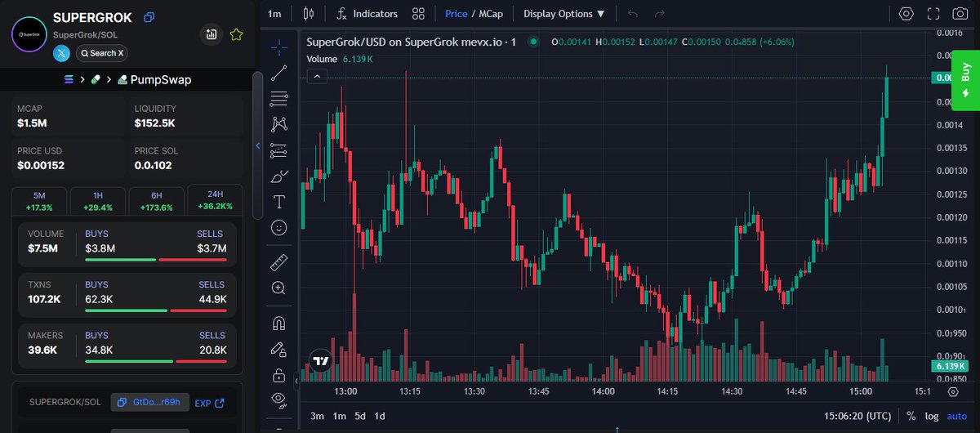This screenshot has height=433, width=980.
Task: Redo the last chart action
Action: 660,14
